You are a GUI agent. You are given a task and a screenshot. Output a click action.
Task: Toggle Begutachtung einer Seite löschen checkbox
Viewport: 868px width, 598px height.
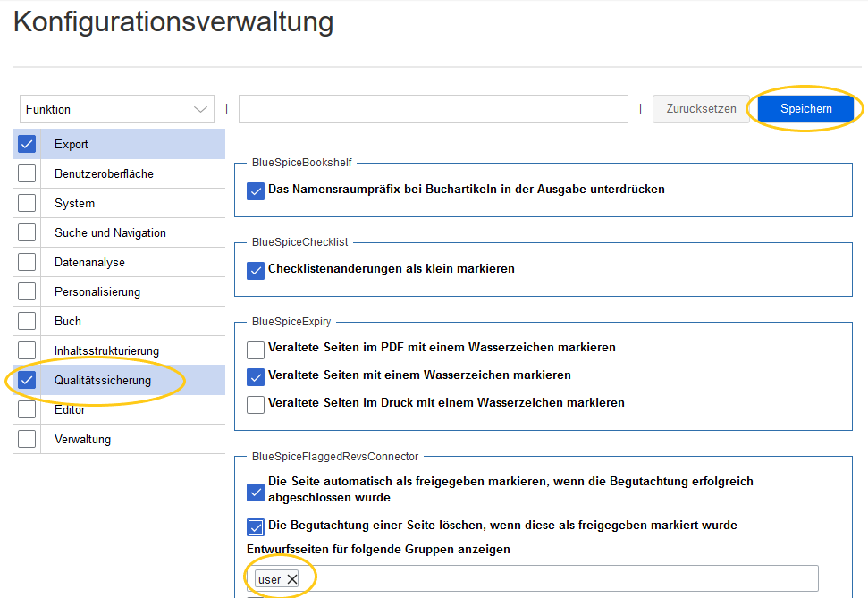click(x=255, y=527)
